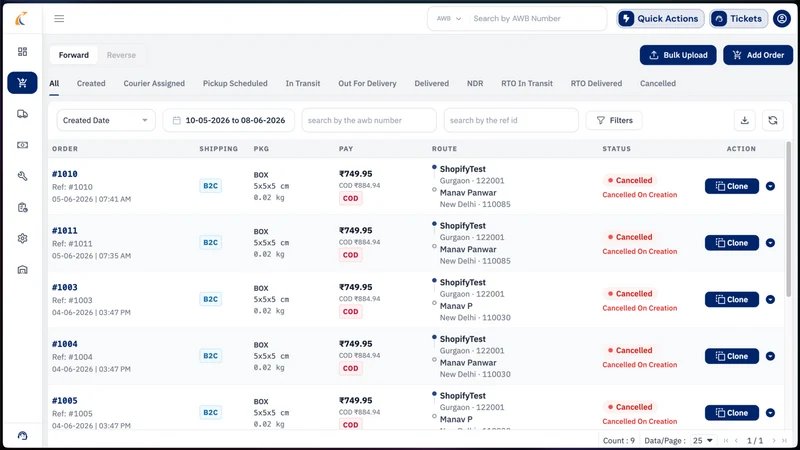This screenshot has width=800, height=450.
Task: Open the warehouse sidebar icon
Action: (22, 269)
